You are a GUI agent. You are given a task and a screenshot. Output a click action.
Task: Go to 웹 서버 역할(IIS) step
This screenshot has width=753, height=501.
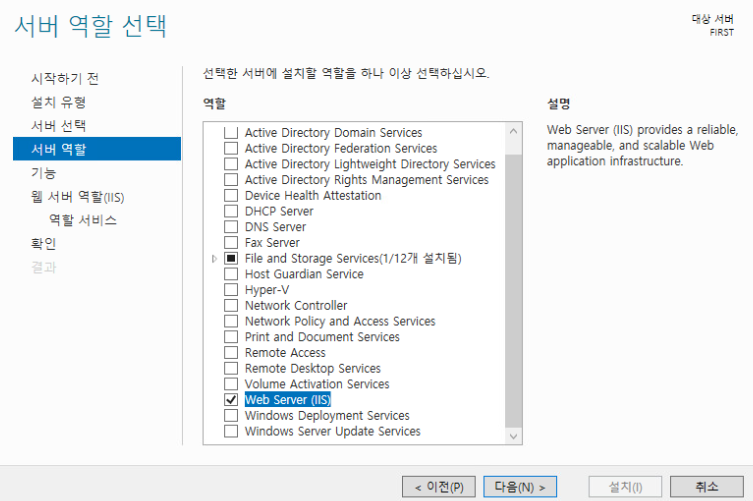pyautogui.click(x=77, y=196)
